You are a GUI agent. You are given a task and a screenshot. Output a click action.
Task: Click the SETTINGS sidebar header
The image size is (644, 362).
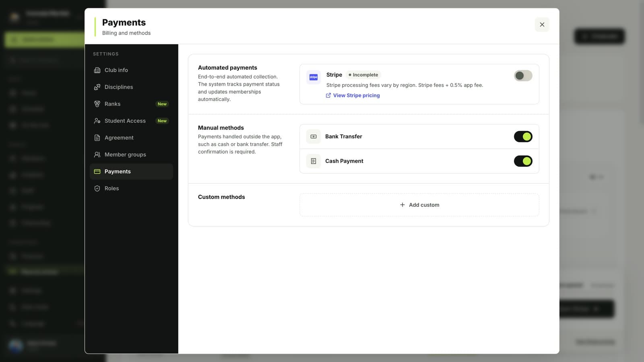(106, 54)
